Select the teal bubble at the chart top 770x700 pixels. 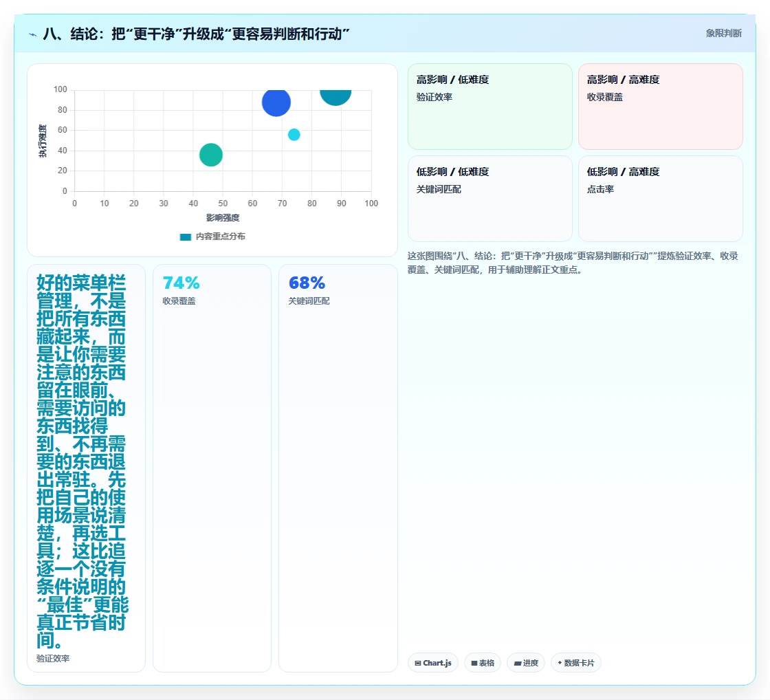click(335, 97)
